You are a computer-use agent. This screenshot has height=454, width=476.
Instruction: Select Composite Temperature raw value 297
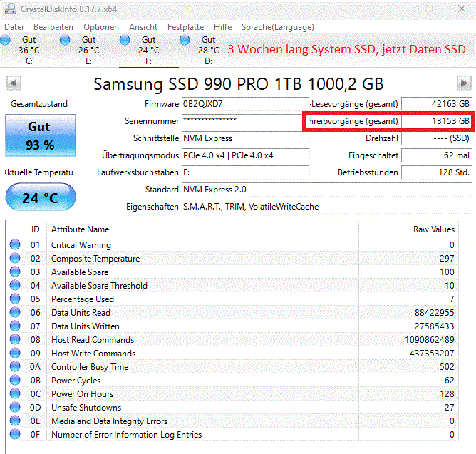click(x=447, y=259)
